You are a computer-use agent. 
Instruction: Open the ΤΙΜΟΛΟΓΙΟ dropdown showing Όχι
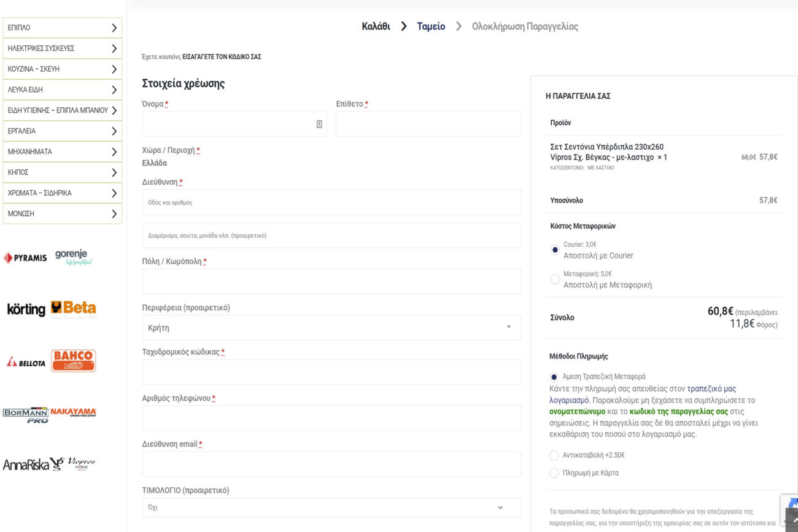pos(331,507)
